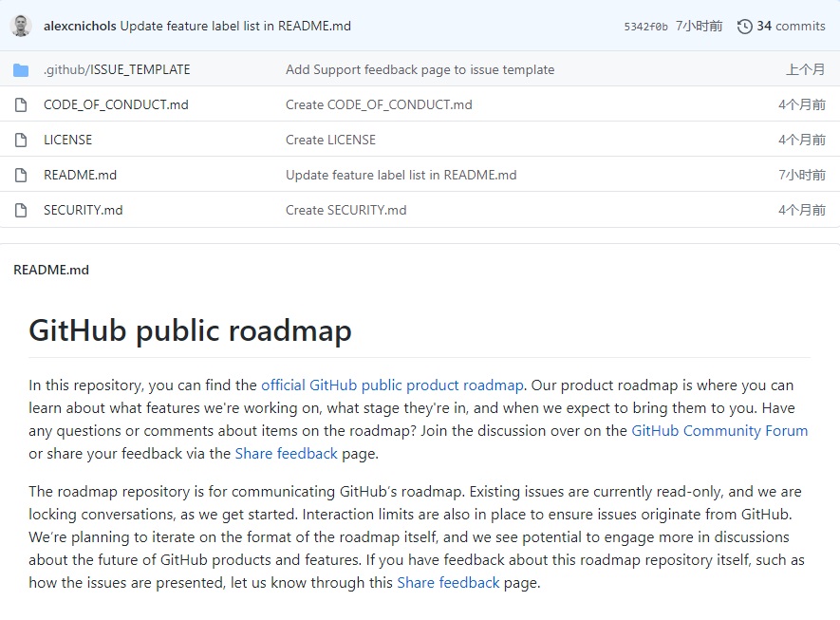840x620 pixels.
Task: Click '7小时前' timestamp for README.md row
Action: click(x=802, y=175)
